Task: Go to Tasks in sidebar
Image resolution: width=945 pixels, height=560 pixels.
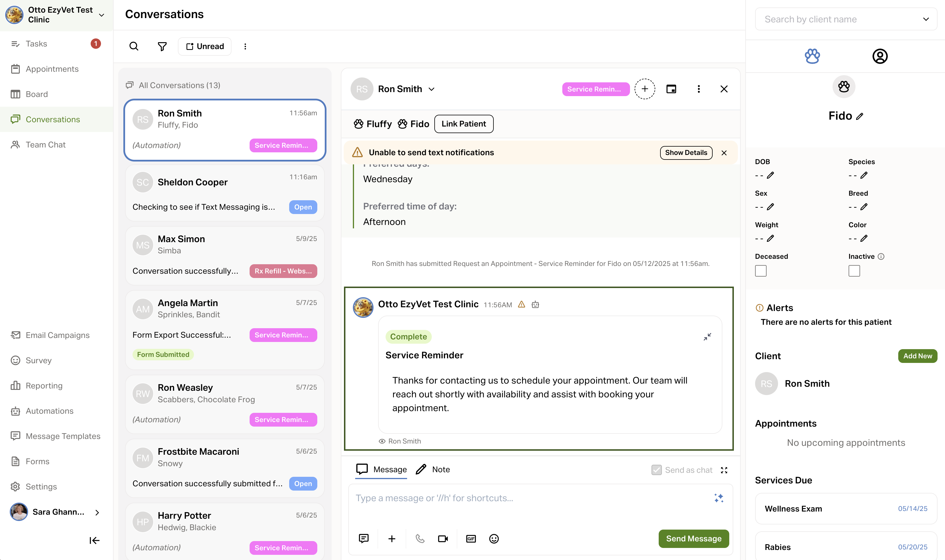Action: (57, 44)
